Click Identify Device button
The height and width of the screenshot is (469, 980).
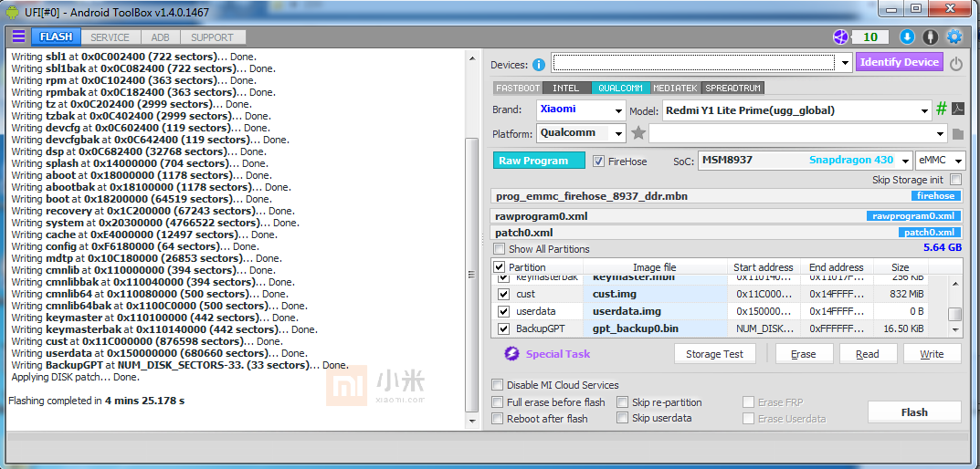(x=900, y=62)
